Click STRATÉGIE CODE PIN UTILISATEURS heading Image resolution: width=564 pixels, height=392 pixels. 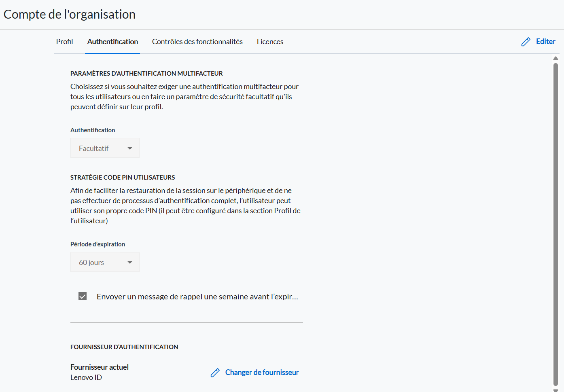click(123, 177)
